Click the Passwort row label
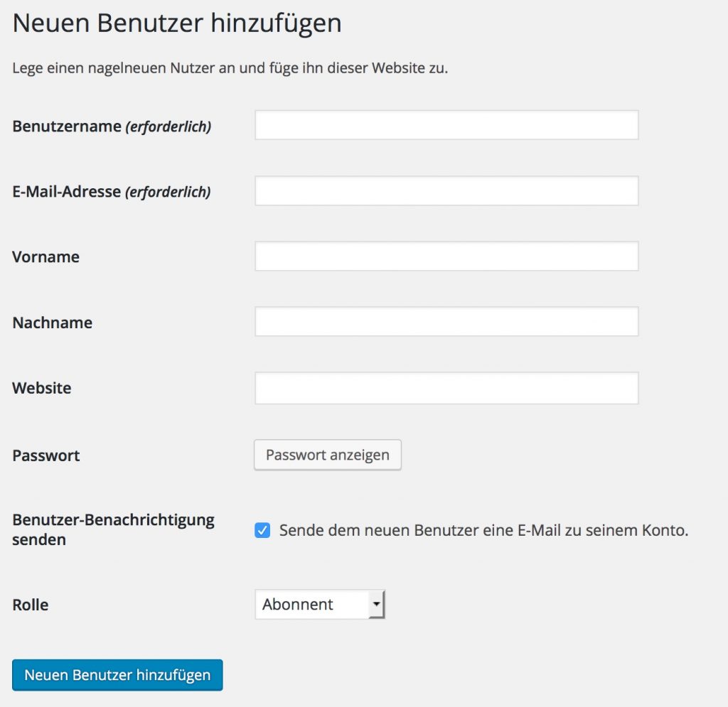The width and height of the screenshot is (728, 707). tap(45, 455)
